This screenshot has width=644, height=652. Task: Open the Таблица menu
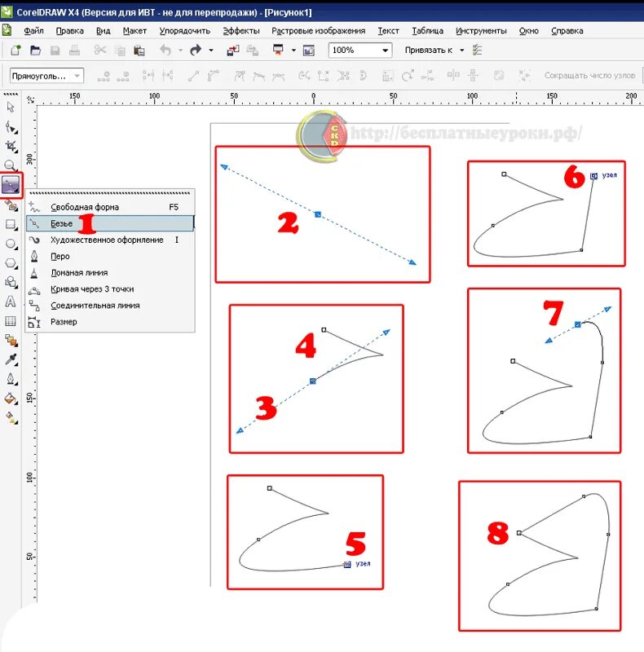[427, 31]
